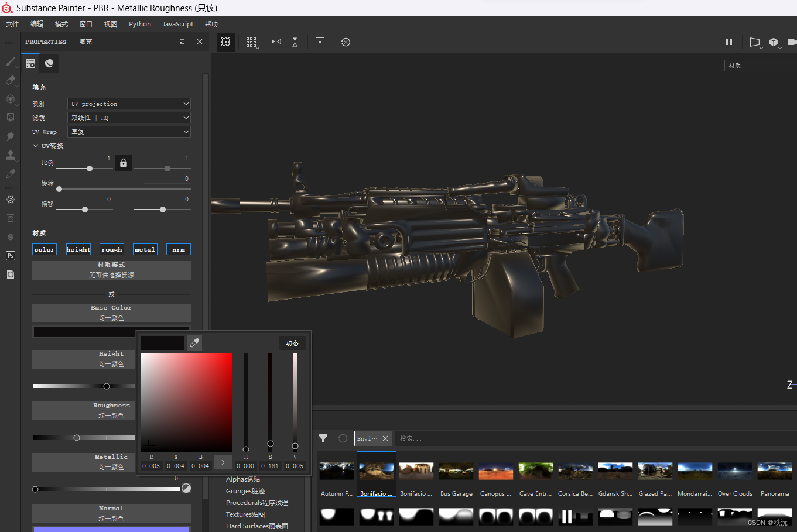Open the 3D cube view mode icon
This screenshot has width=797, height=532.
(775, 43)
